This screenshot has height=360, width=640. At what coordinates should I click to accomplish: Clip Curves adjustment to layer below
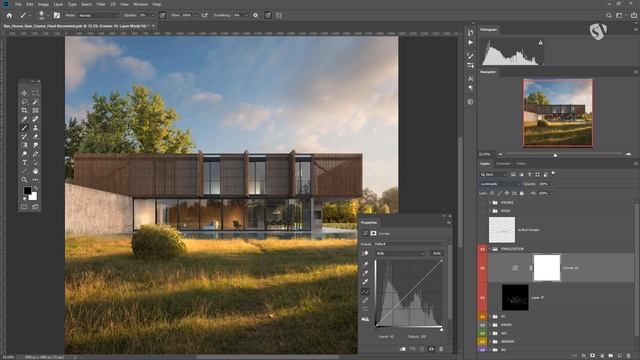402,349
